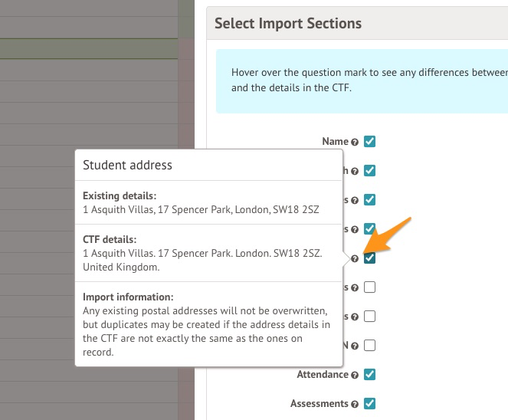Viewport: 508px width, 420px height.
Task: Click the help icon beside the middle unchecked checkbox
Action: 355,317
